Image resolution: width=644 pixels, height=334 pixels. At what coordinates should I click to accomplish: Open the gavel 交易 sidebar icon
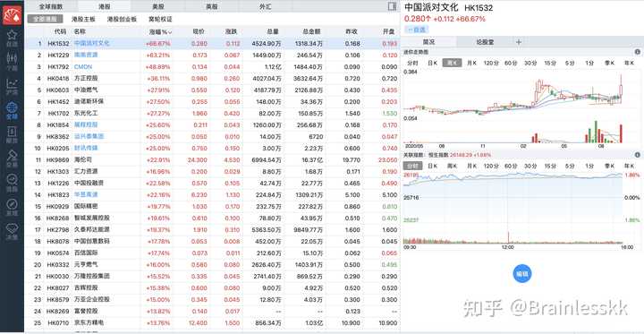[x=12, y=158]
